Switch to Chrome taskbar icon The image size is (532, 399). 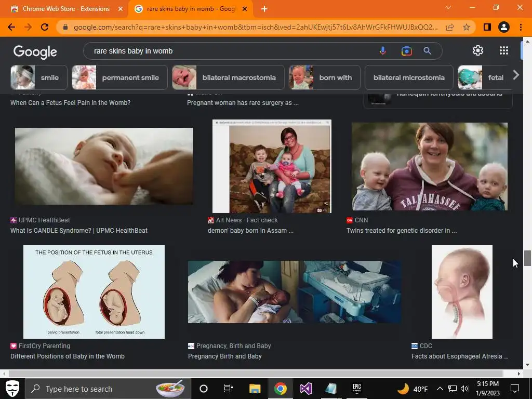280,389
